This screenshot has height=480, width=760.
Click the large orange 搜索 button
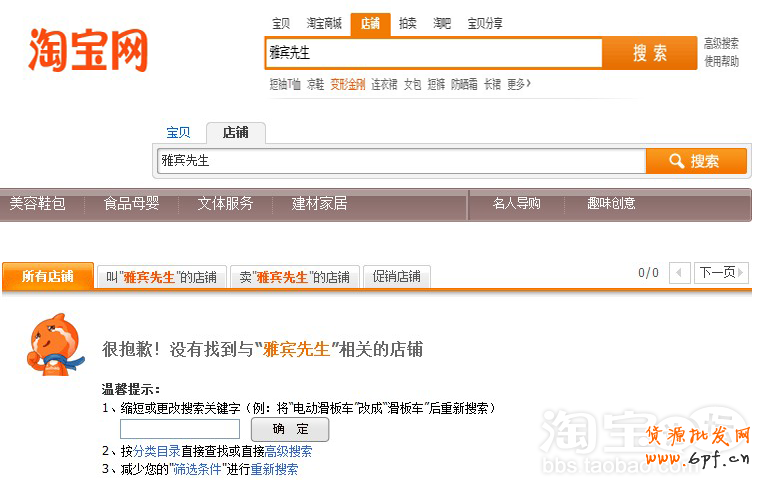pyautogui.click(x=649, y=53)
